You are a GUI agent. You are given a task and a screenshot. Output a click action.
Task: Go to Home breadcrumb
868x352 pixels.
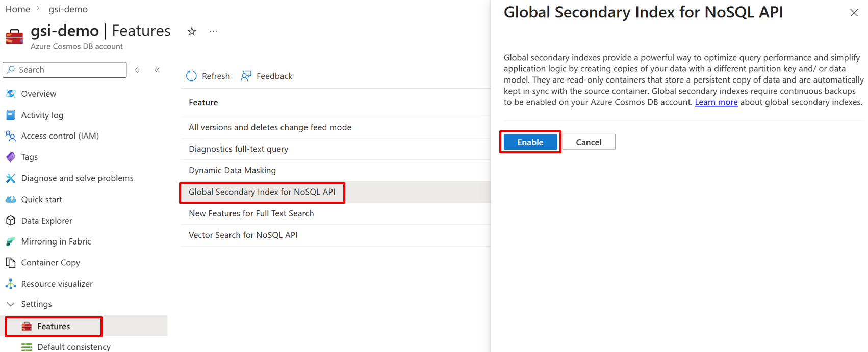pyautogui.click(x=18, y=9)
